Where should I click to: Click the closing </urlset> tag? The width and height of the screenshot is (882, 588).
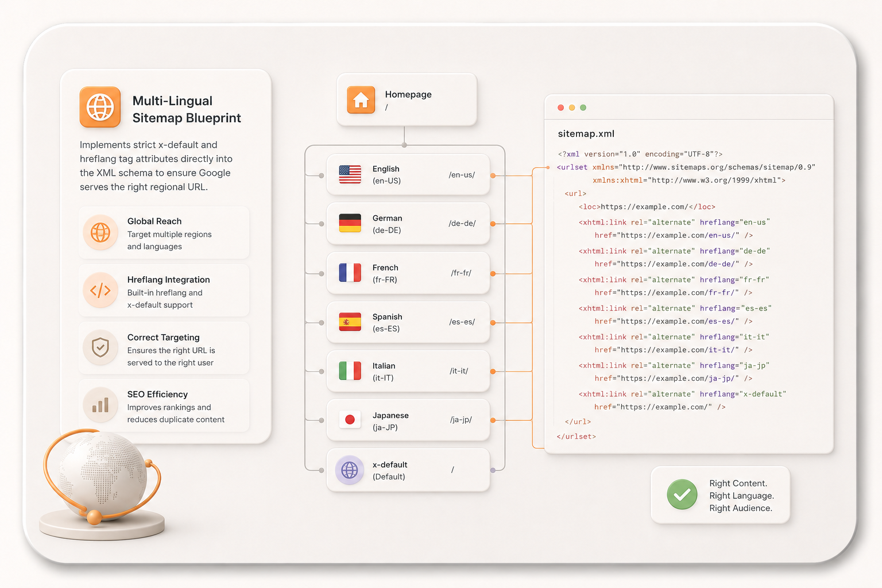(576, 436)
